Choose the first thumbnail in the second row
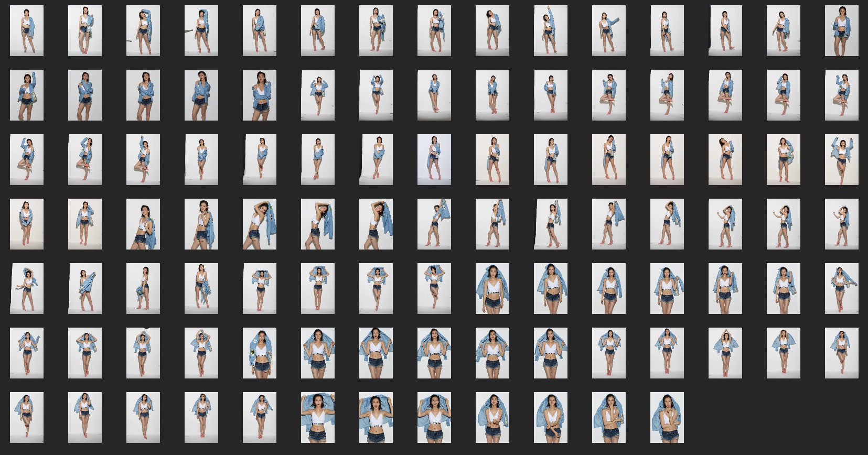868x455 pixels. pyautogui.click(x=27, y=95)
